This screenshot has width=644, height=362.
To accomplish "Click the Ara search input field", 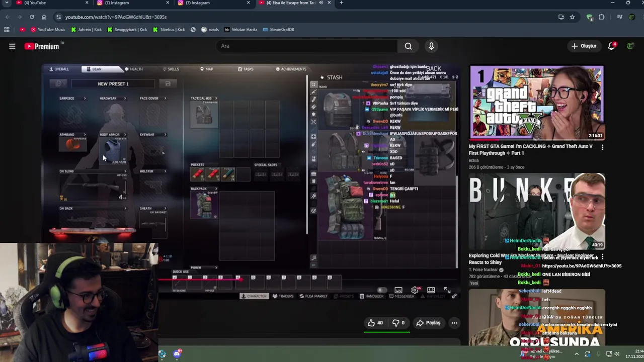I will tap(307, 46).
